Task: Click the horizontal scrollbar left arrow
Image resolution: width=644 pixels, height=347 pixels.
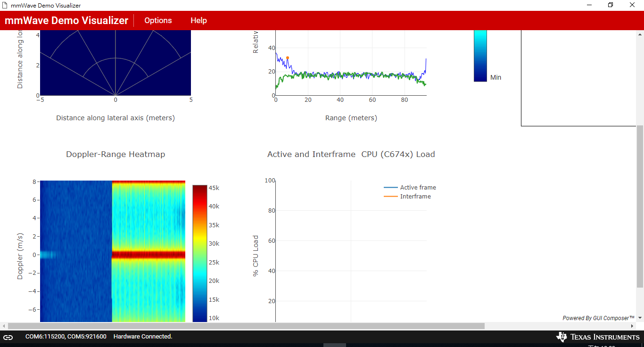Action: pos(4,326)
